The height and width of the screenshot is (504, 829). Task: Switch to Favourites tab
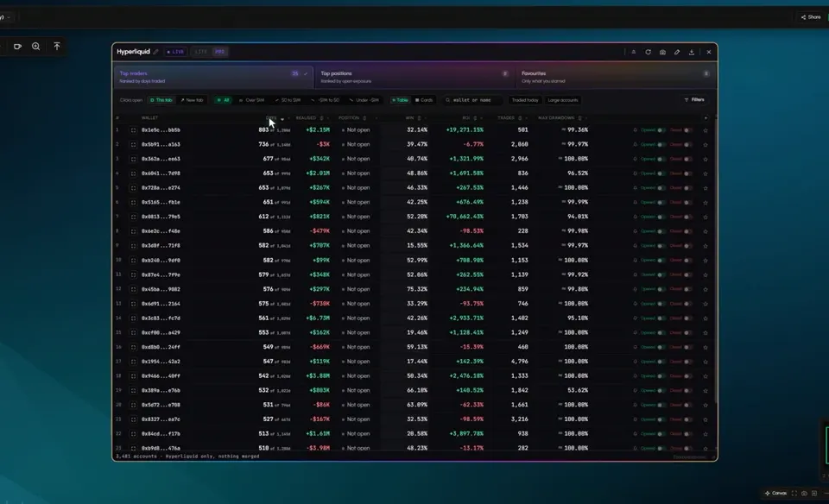616,77
